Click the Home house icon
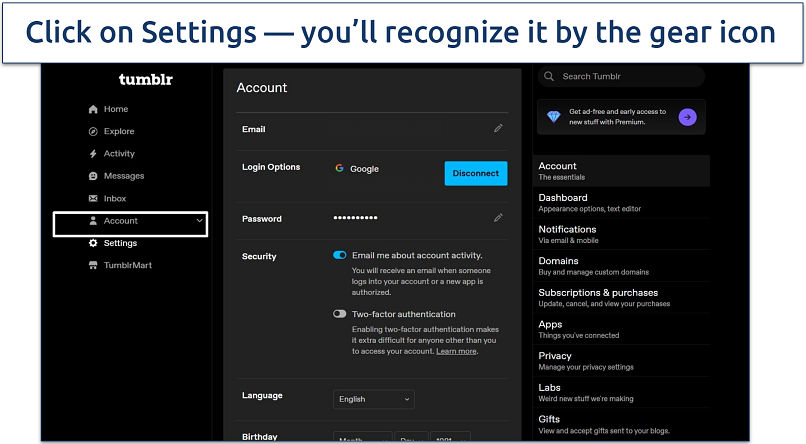Viewport: 806px width, 444px height. click(93, 109)
